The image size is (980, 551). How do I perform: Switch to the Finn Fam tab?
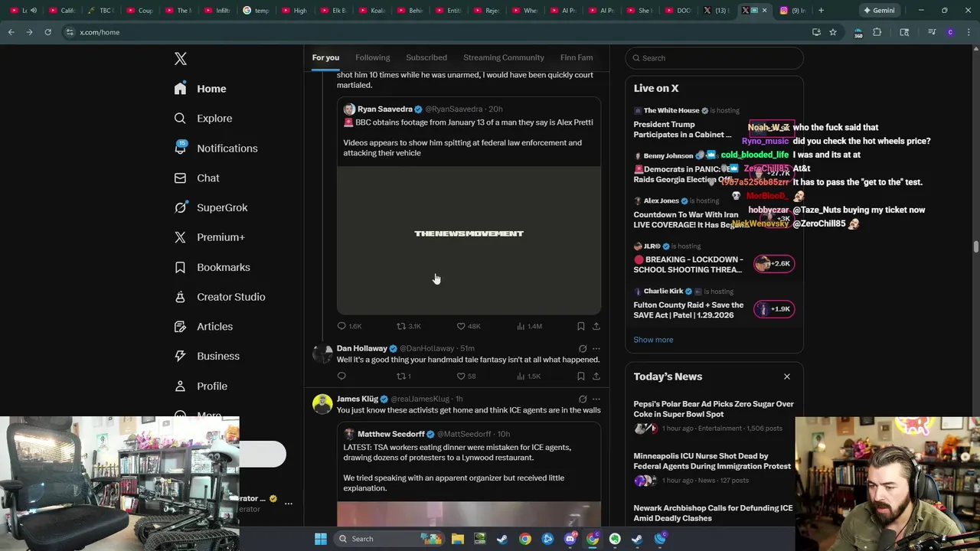click(577, 57)
